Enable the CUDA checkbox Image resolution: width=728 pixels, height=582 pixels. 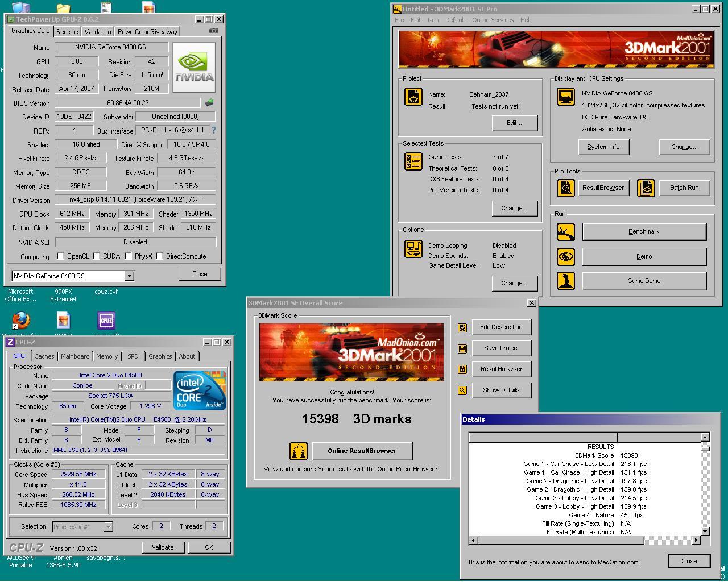click(96, 256)
